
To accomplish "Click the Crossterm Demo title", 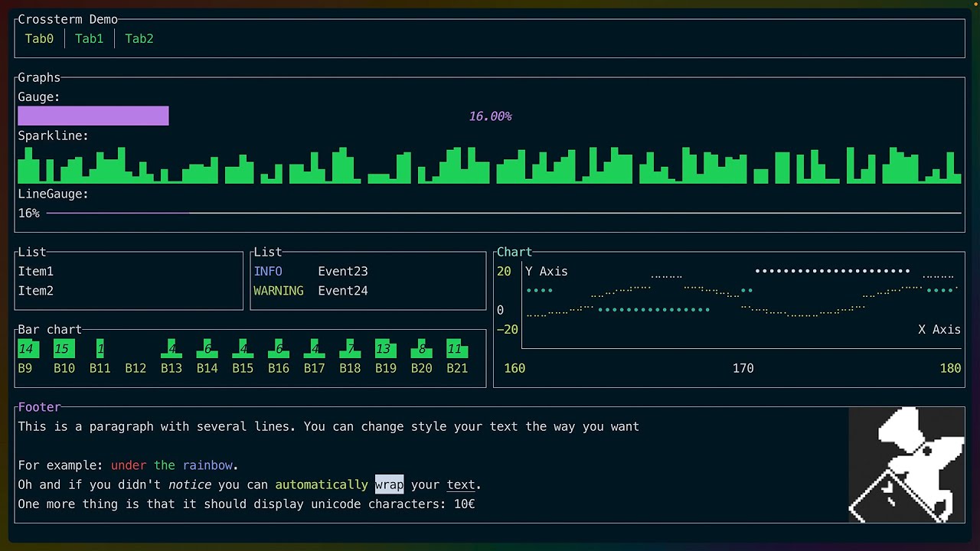I will (67, 19).
